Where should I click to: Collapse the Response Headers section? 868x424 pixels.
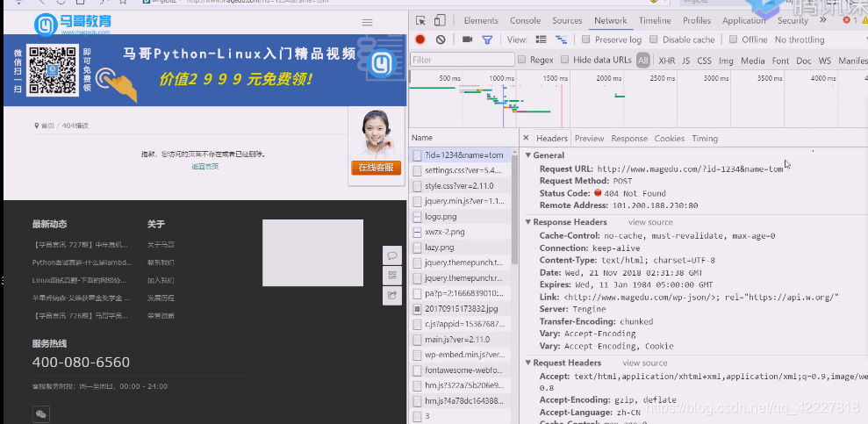point(528,222)
